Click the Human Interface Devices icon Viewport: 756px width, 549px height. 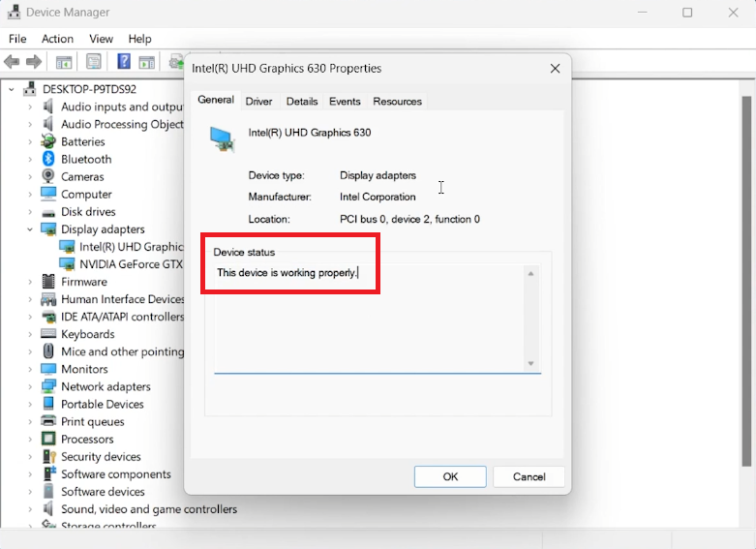click(x=48, y=299)
